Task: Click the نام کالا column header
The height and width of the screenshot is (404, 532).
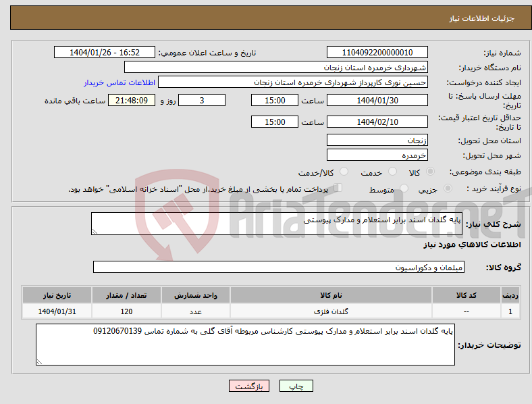Action: point(331,295)
